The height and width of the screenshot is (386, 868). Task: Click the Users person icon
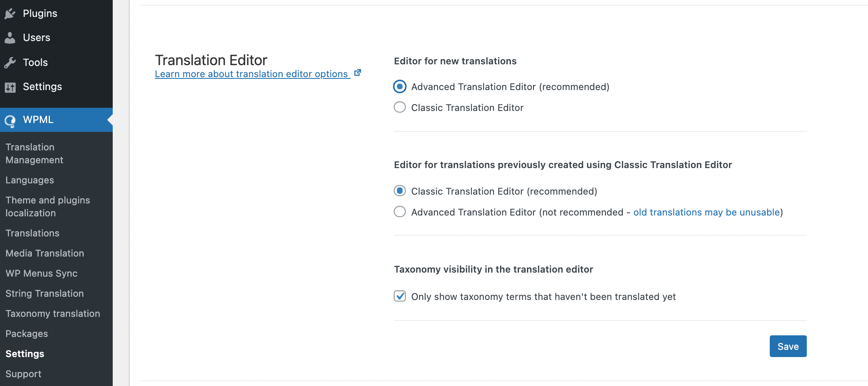tap(10, 38)
